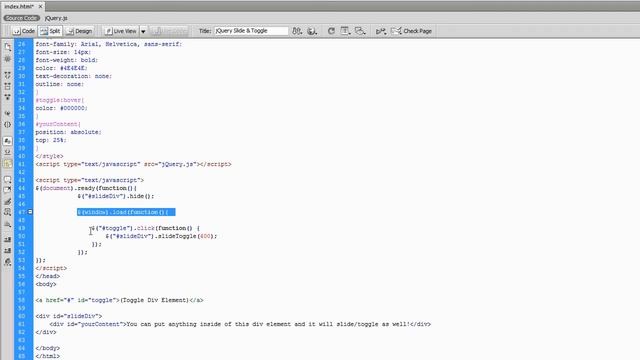
Task: Click line number 41 in the gutter
Action: 22,164
